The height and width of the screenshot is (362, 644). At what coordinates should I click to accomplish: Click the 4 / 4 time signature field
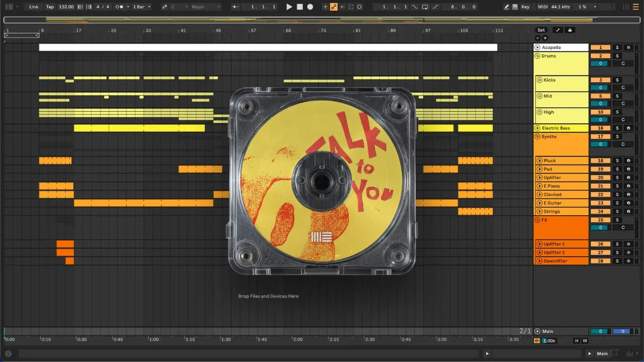coord(103,7)
